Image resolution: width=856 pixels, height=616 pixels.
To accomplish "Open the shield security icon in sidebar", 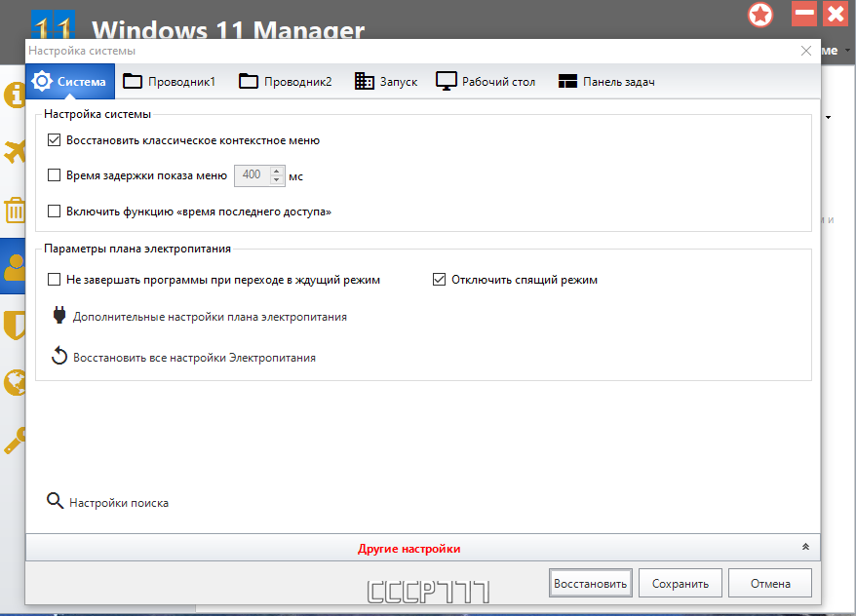I will coord(15,326).
